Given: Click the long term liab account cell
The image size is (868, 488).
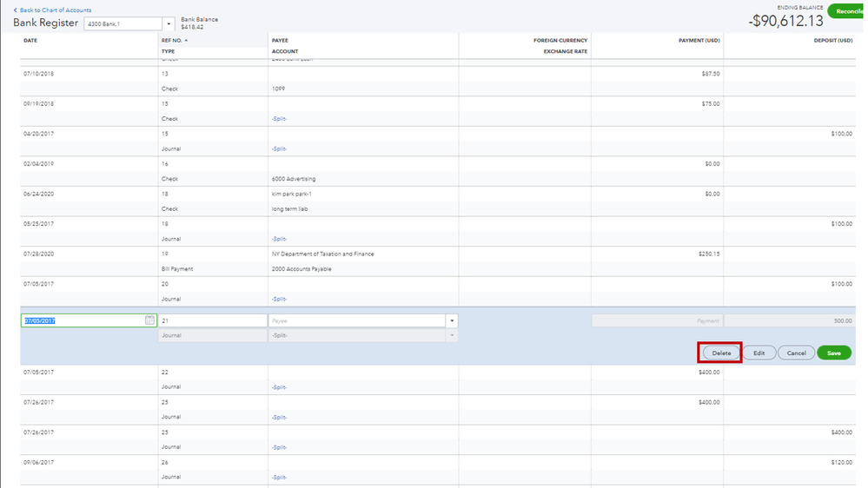Looking at the screenshot, I should coord(289,209).
